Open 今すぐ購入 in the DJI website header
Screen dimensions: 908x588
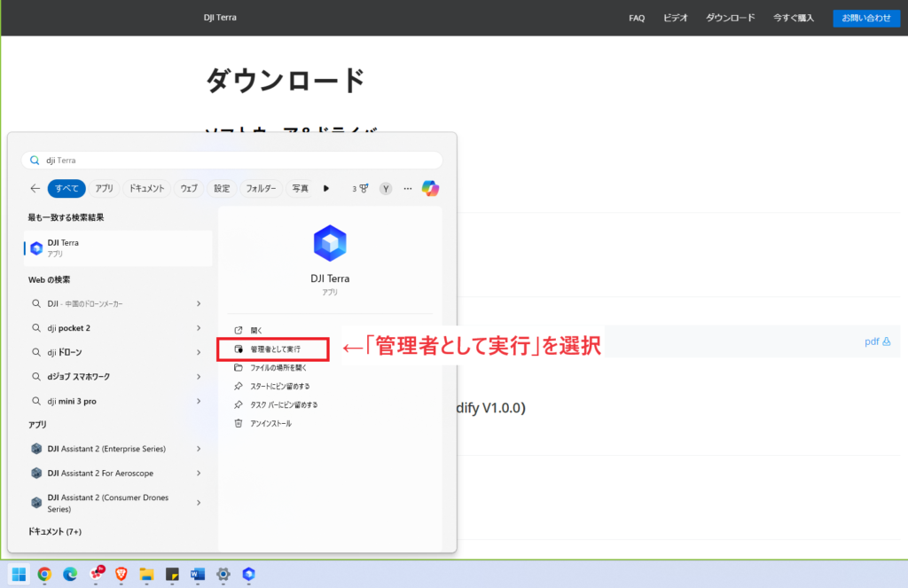[x=794, y=18]
